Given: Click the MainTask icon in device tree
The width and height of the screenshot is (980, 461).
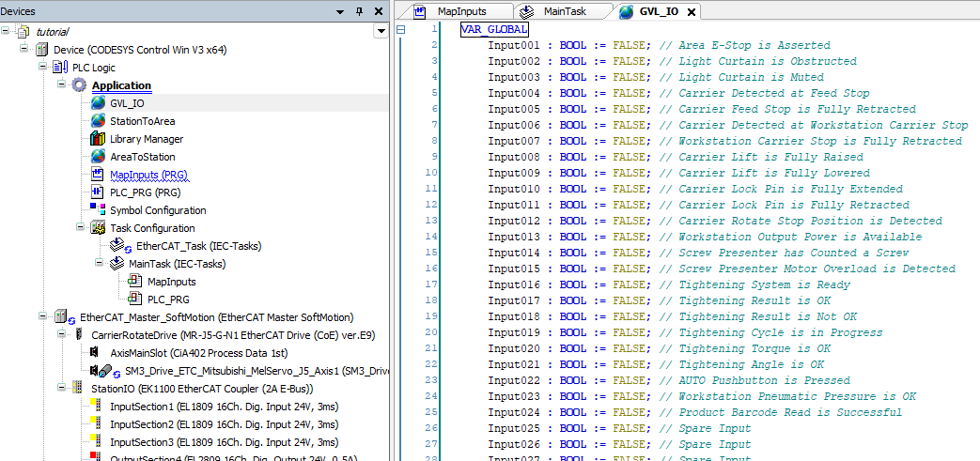Looking at the screenshot, I should pos(117,264).
